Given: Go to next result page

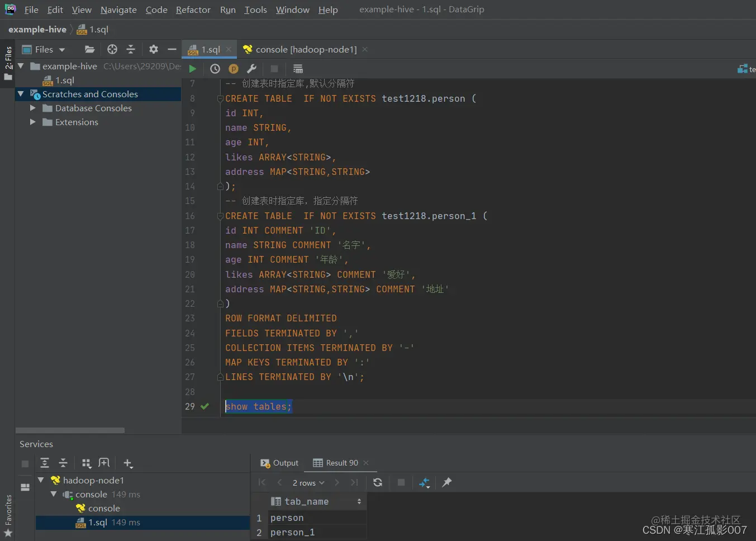Looking at the screenshot, I should click(336, 482).
